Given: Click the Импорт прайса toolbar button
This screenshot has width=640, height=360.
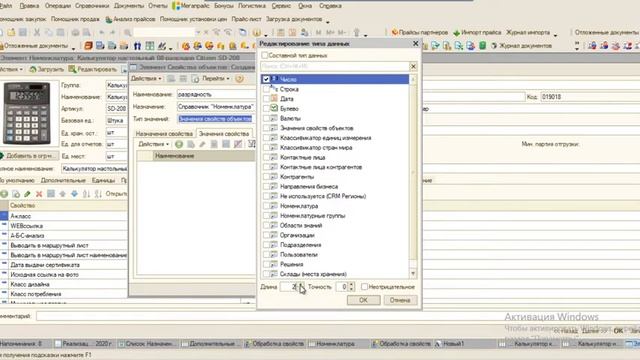Looking at the screenshot, I should tap(477, 32).
